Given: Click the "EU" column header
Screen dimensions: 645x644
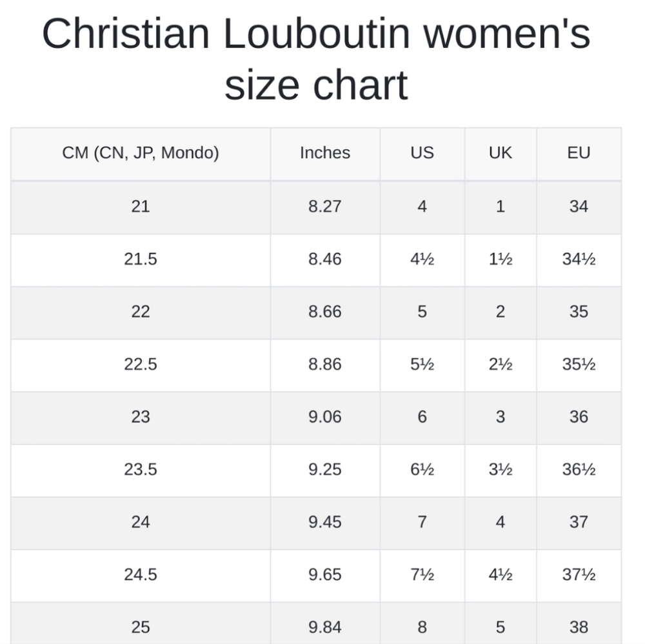Looking at the screenshot, I should tap(579, 153).
